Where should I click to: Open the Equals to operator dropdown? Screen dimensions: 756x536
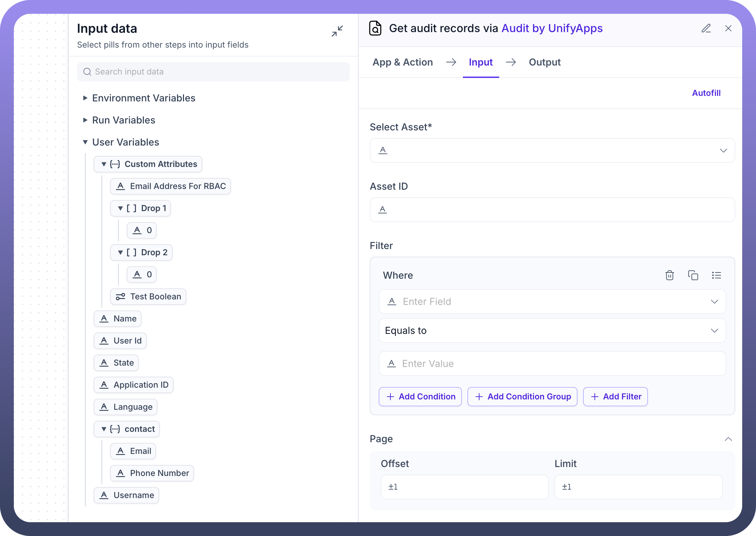coord(714,330)
